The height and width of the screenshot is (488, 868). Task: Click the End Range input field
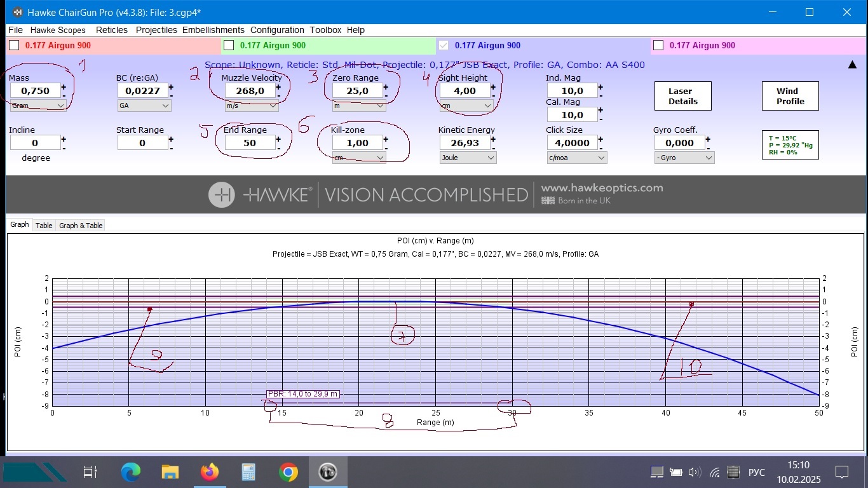tap(250, 143)
